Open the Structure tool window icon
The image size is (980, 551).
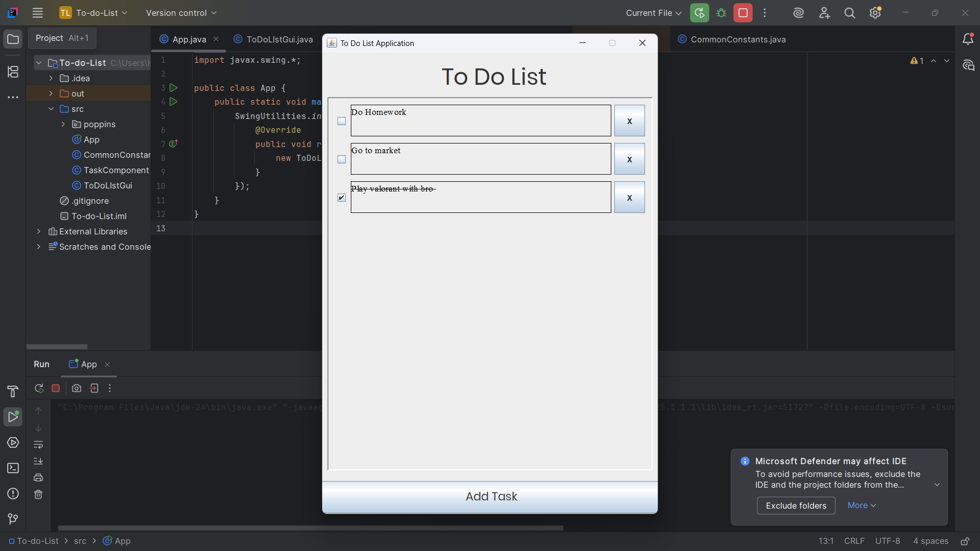click(x=13, y=72)
